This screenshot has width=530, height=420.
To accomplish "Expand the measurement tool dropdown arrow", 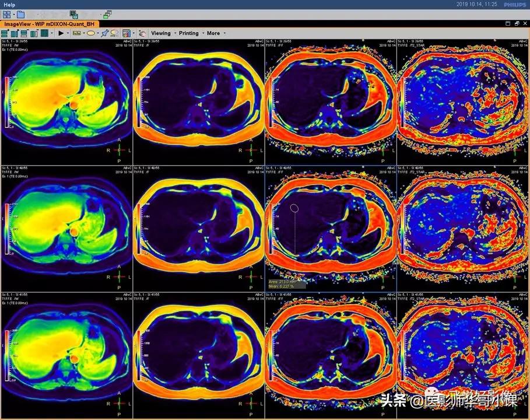I will 84,33.
